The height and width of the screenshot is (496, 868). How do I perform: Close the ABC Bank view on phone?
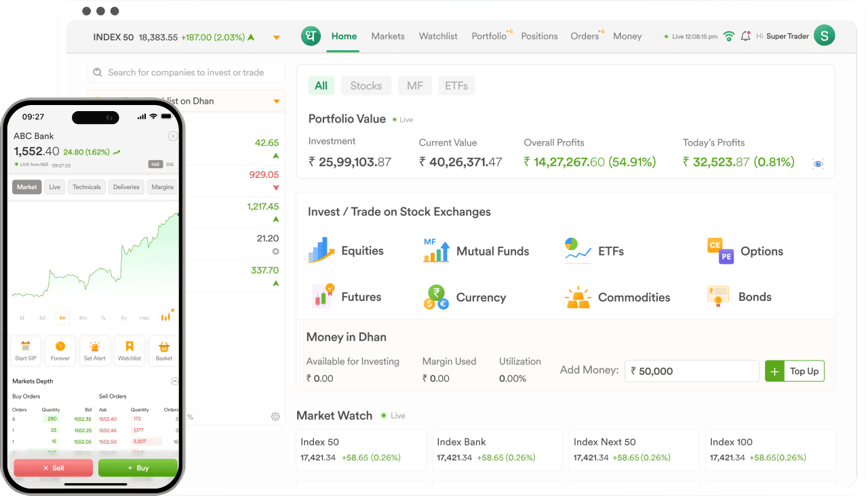(x=173, y=136)
